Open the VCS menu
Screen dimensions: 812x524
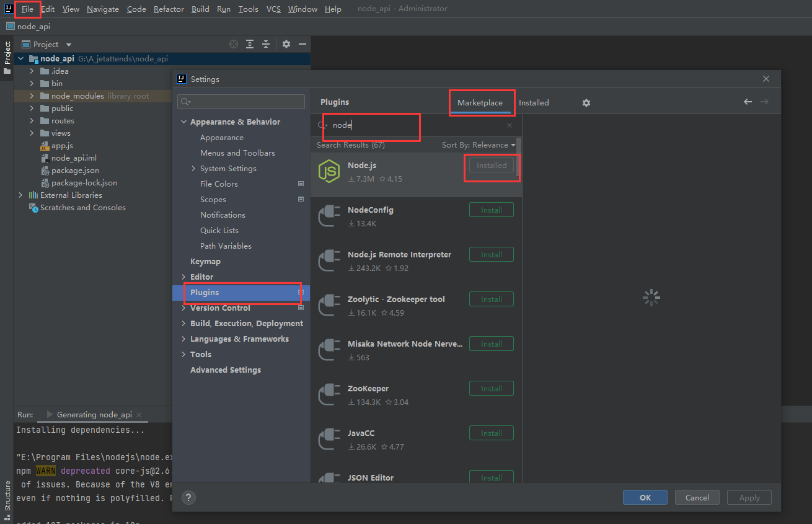click(x=273, y=9)
